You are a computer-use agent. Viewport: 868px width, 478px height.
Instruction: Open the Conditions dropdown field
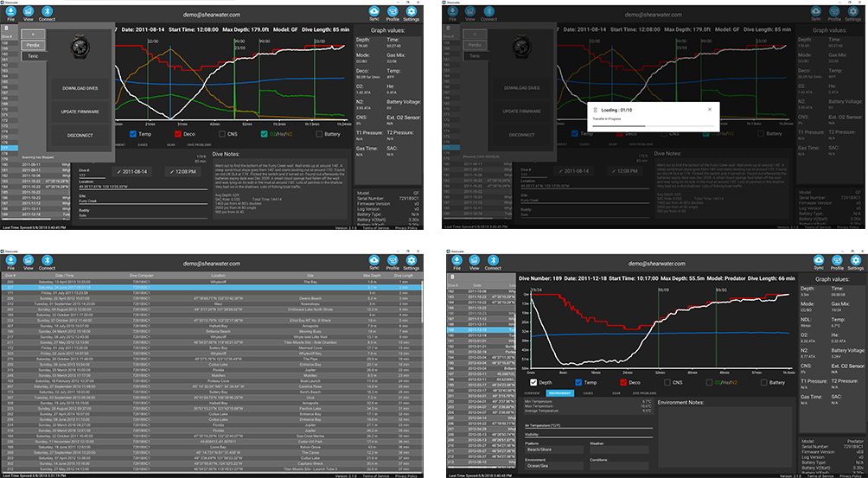click(x=620, y=467)
